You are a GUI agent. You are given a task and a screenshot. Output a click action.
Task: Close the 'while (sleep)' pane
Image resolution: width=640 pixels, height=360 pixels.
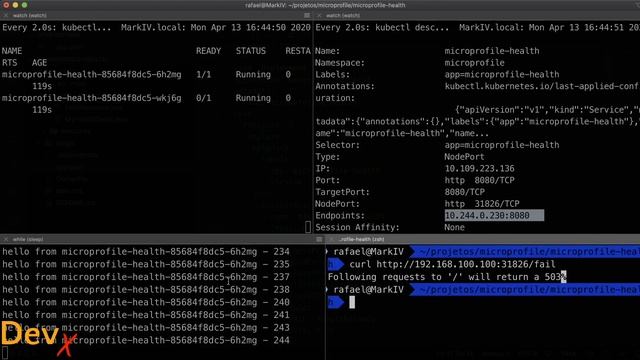5,239
